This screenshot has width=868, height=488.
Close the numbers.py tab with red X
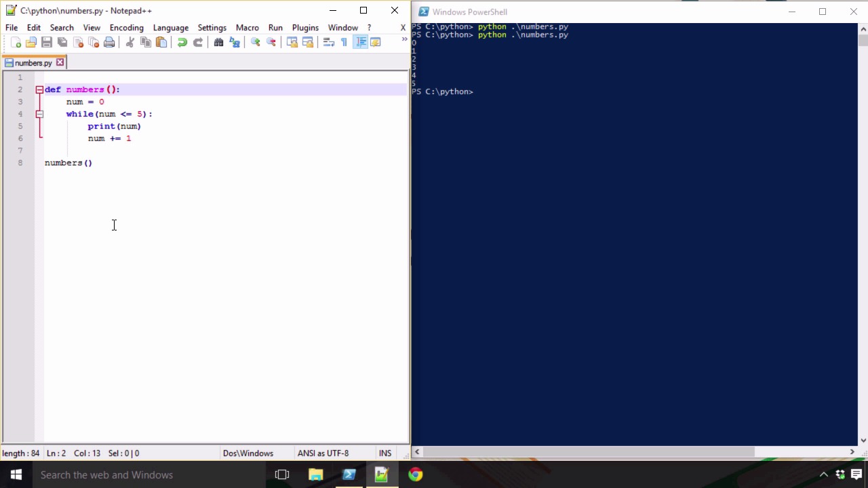(x=60, y=62)
